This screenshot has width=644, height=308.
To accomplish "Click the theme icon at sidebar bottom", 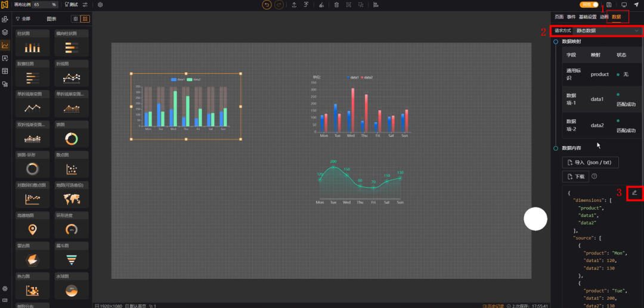I will [5, 289].
